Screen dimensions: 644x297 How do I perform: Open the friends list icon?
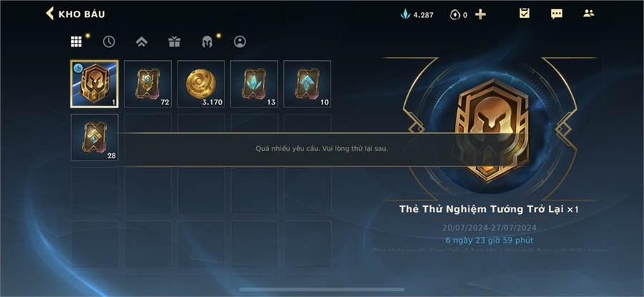(x=589, y=13)
